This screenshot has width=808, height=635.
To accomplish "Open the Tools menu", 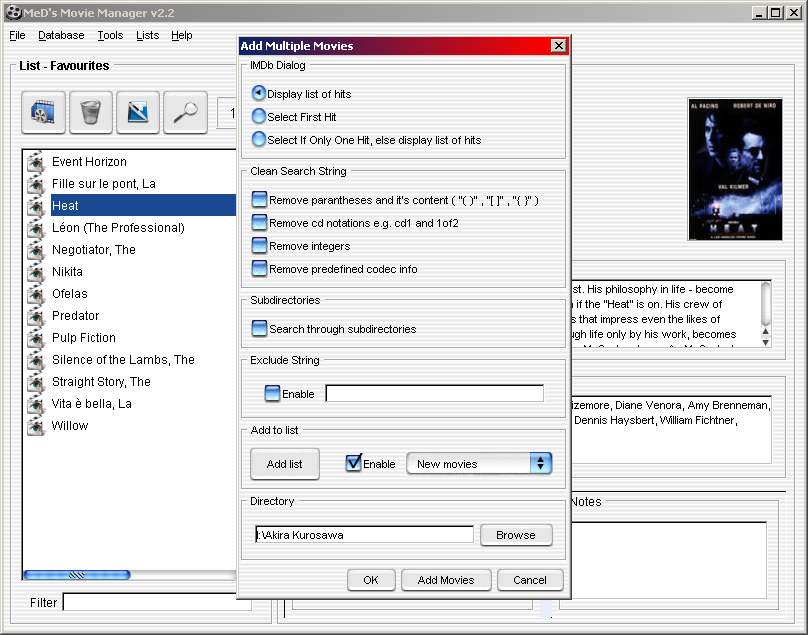I will pos(110,35).
